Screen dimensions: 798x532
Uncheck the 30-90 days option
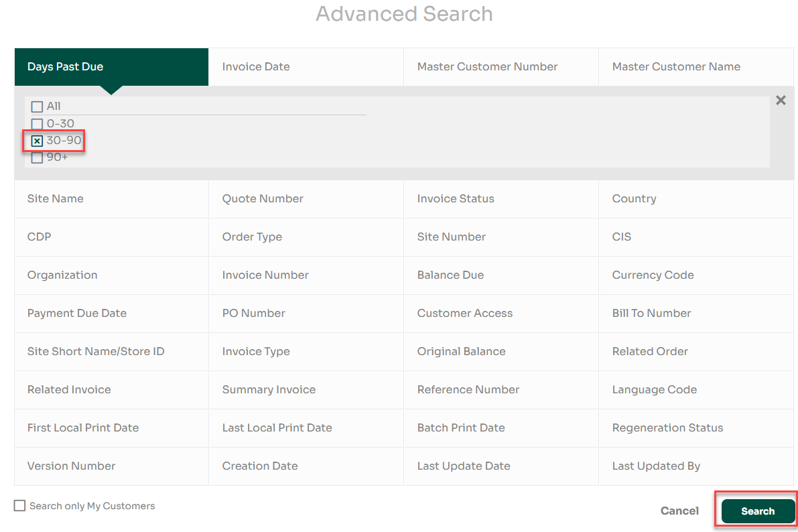[x=37, y=141]
